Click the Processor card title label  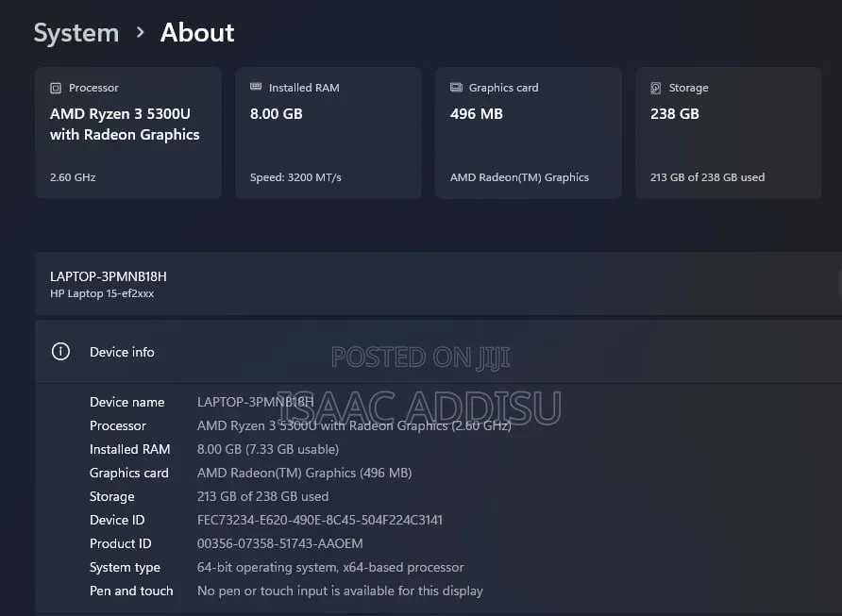click(93, 88)
